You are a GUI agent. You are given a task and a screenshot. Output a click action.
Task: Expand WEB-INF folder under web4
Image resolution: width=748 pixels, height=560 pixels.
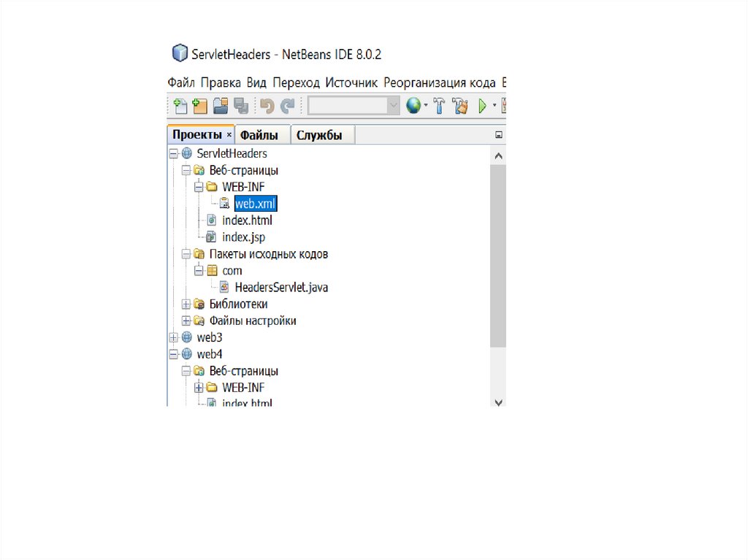coord(199,388)
